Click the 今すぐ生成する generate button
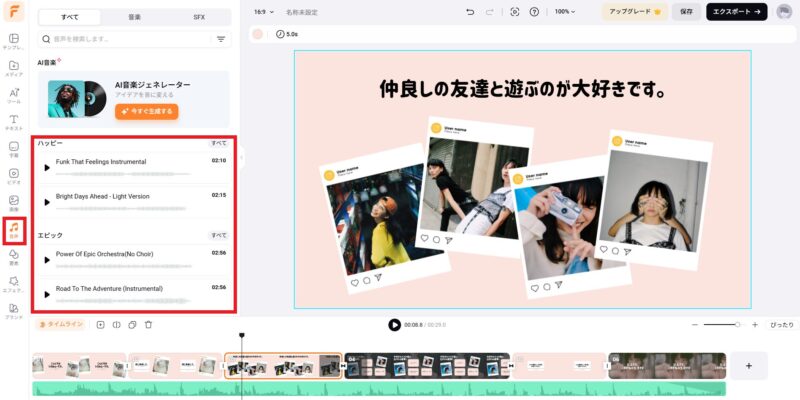This screenshot has width=800, height=400. (x=146, y=111)
